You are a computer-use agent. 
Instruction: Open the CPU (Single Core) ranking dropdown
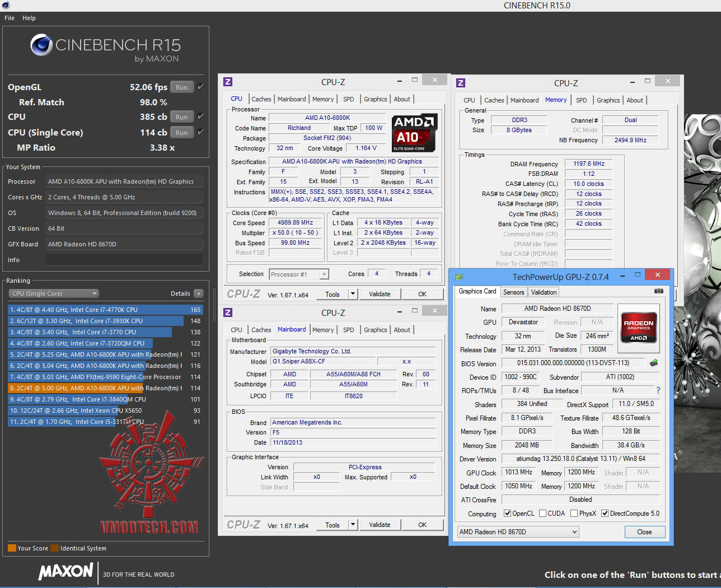pos(54,293)
